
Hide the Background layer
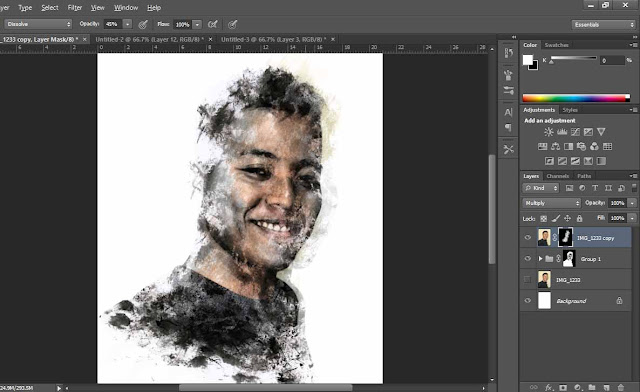[527, 301]
